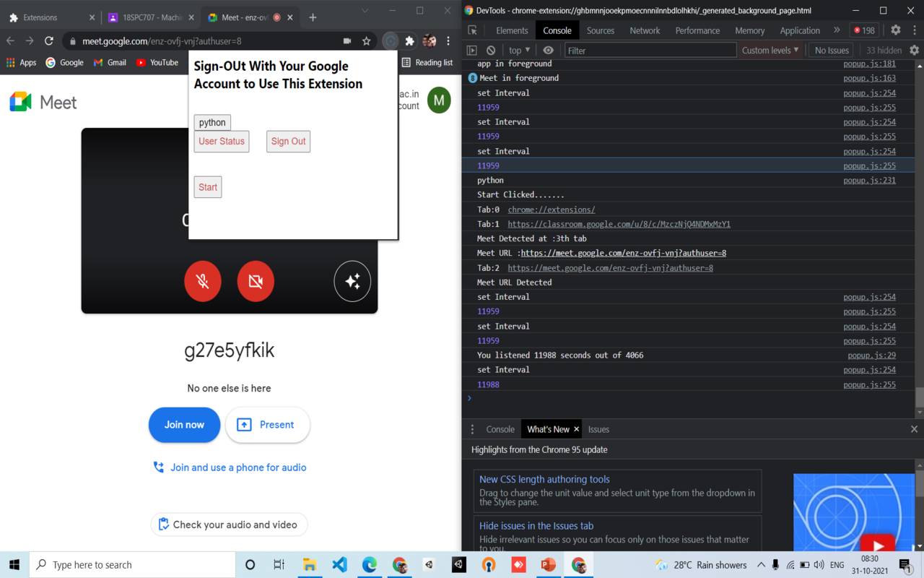
Task: Open the Issues drawer tab
Action: pyautogui.click(x=598, y=429)
